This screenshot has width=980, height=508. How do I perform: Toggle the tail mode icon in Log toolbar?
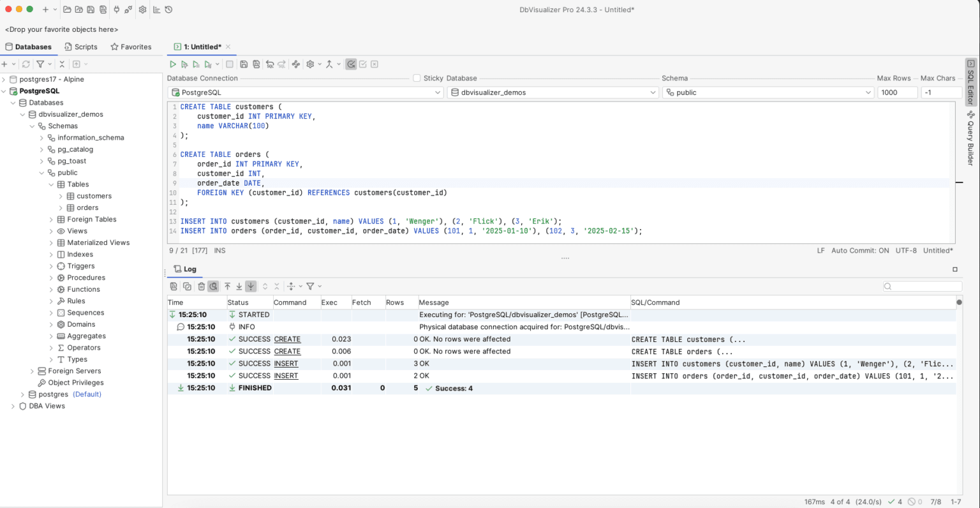251,286
